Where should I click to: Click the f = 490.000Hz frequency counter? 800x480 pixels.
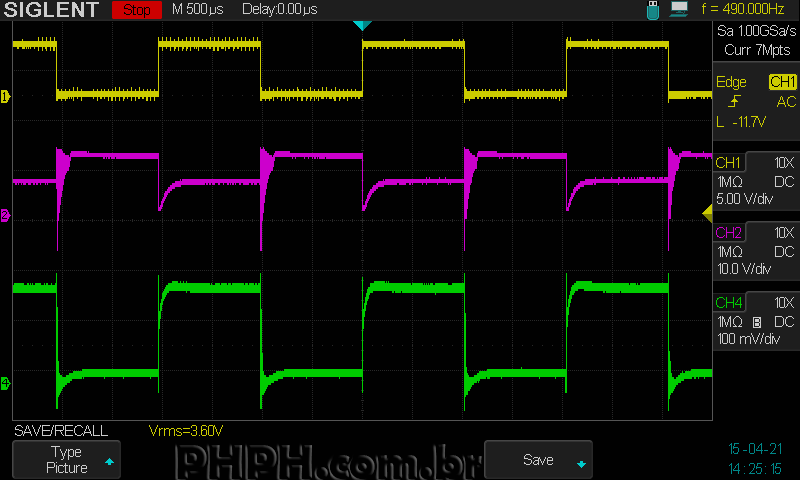click(742, 9)
